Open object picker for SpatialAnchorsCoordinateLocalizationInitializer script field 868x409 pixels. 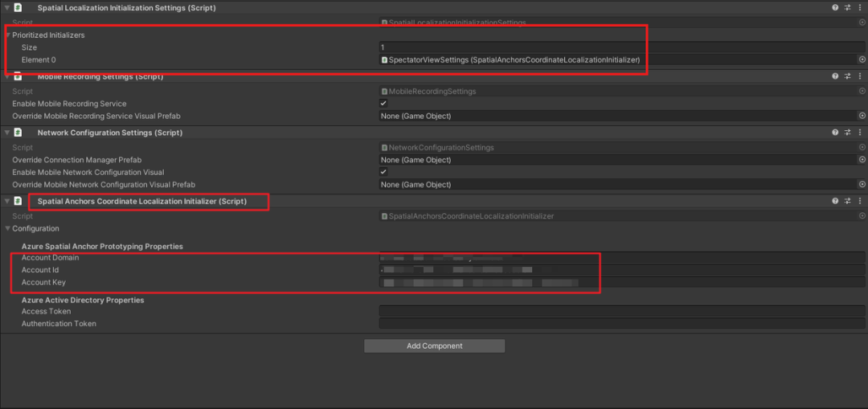point(862,216)
